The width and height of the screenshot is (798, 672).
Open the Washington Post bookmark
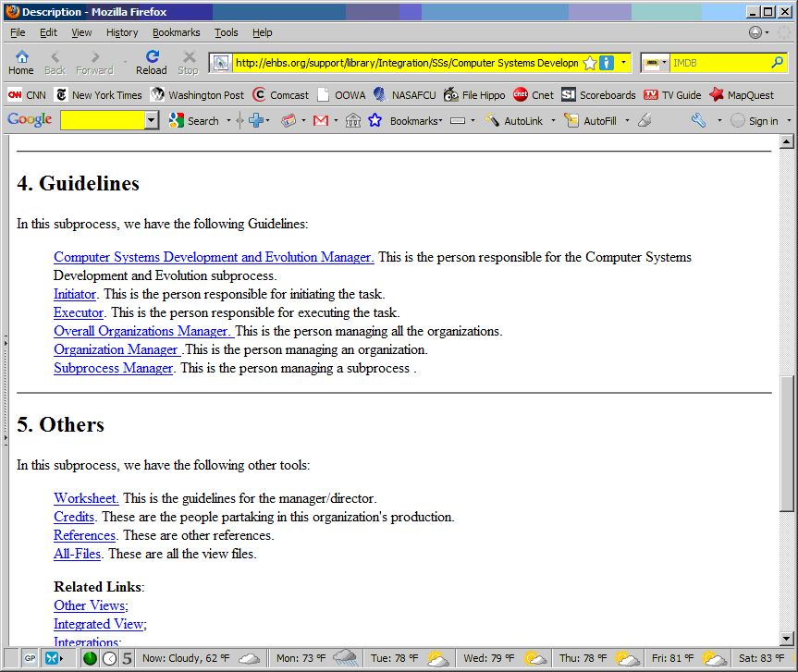197,95
